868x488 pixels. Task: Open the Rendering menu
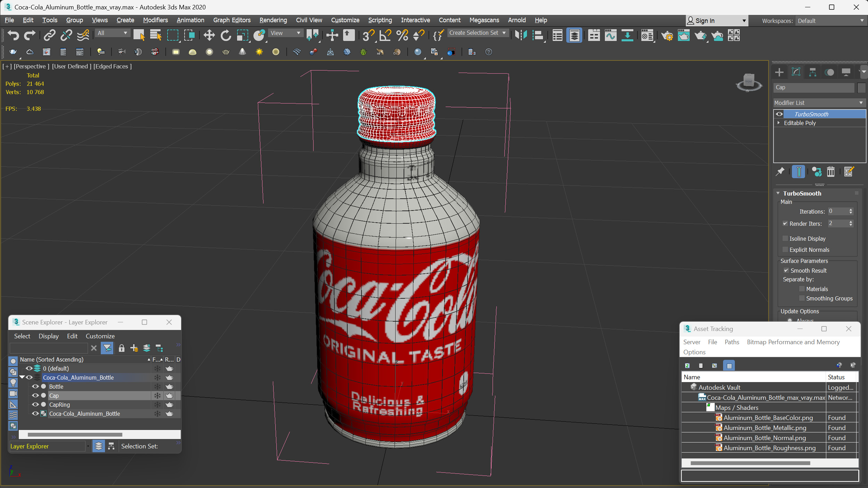273,20
